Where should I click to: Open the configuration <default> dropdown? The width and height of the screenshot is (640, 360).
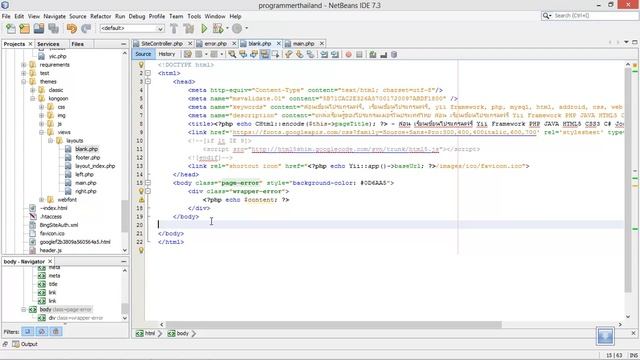(x=132, y=29)
